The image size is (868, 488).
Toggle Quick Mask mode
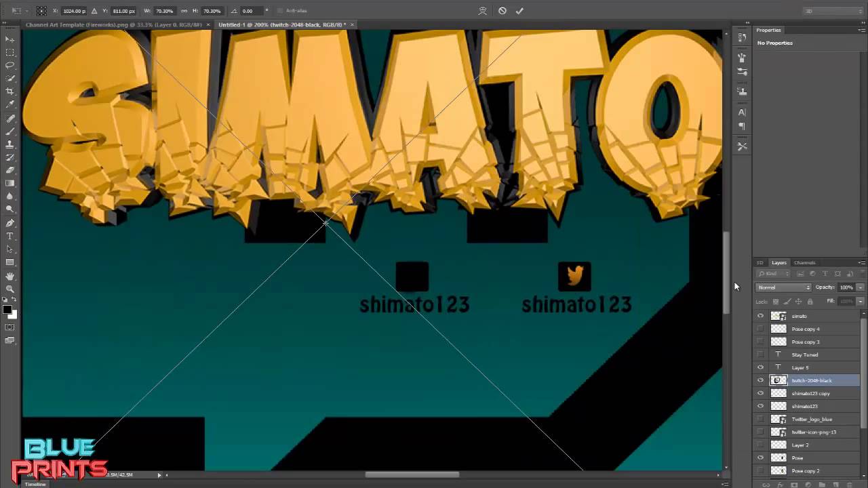(10, 327)
